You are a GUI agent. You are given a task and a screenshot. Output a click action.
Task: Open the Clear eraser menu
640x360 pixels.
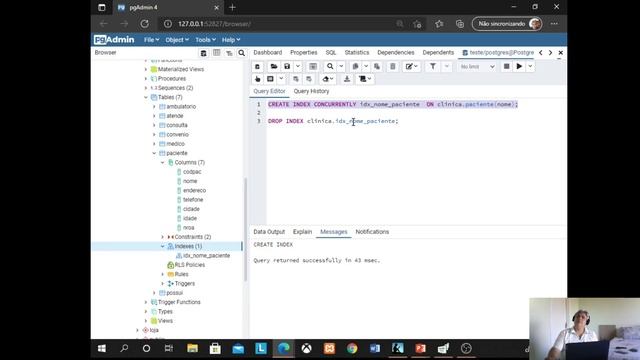pyautogui.click(x=328, y=79)
